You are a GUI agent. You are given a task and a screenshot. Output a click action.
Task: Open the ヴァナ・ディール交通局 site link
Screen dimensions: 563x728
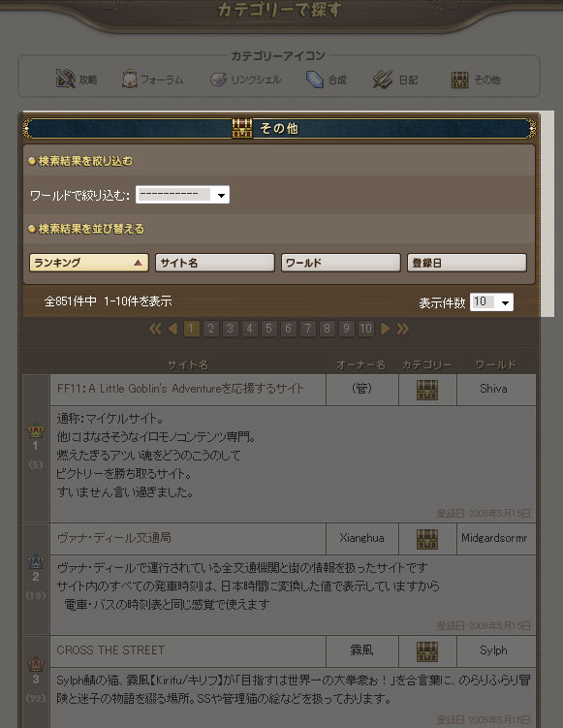114,538
